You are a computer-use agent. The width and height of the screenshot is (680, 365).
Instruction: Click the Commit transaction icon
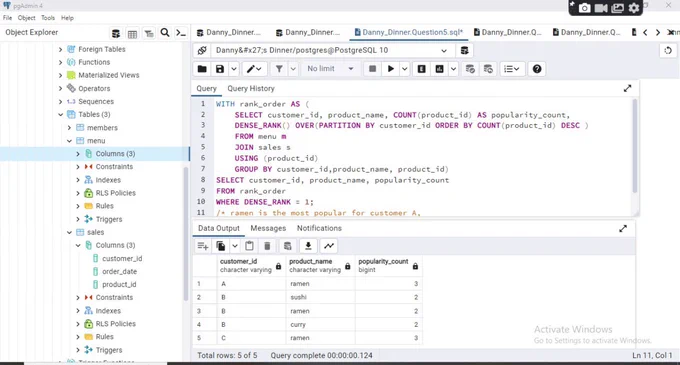point(470,69)
